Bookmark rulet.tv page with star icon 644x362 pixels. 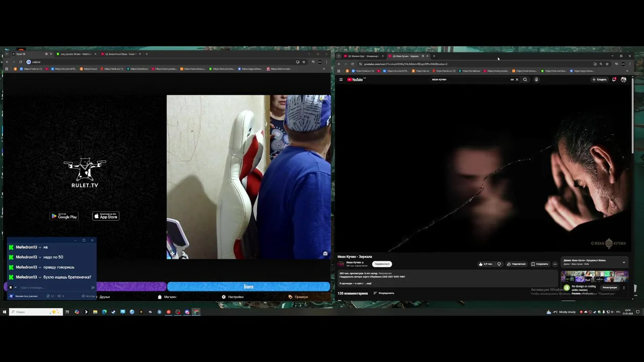303,62
